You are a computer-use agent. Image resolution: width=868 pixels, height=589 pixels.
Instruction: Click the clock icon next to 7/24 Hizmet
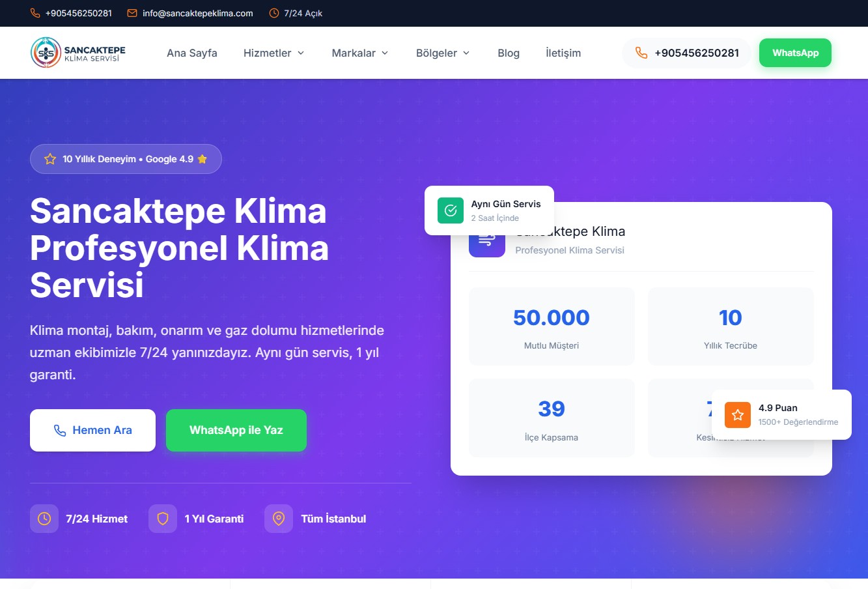tap(44, 519)
